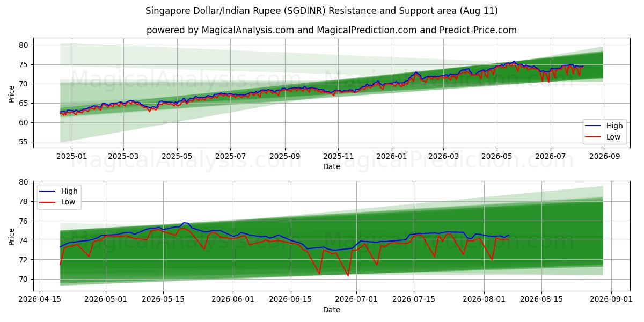Click the 2025-03 tick label

[x=123, y=156]
